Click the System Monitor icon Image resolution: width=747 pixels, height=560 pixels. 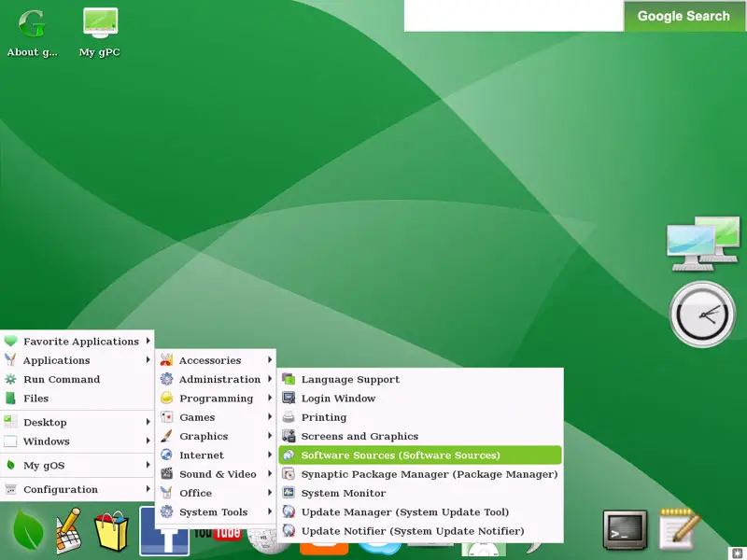click(289, 493)
